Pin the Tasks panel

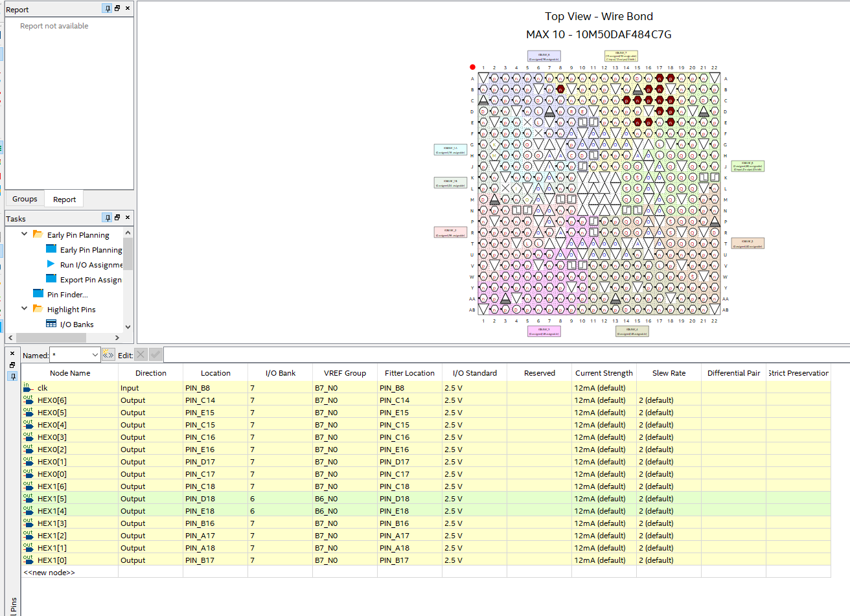[x=107, y=218]
